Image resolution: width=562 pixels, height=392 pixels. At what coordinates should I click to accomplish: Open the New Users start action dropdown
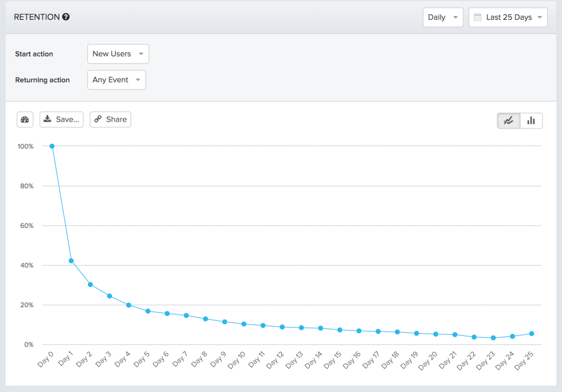pos(117,54)
